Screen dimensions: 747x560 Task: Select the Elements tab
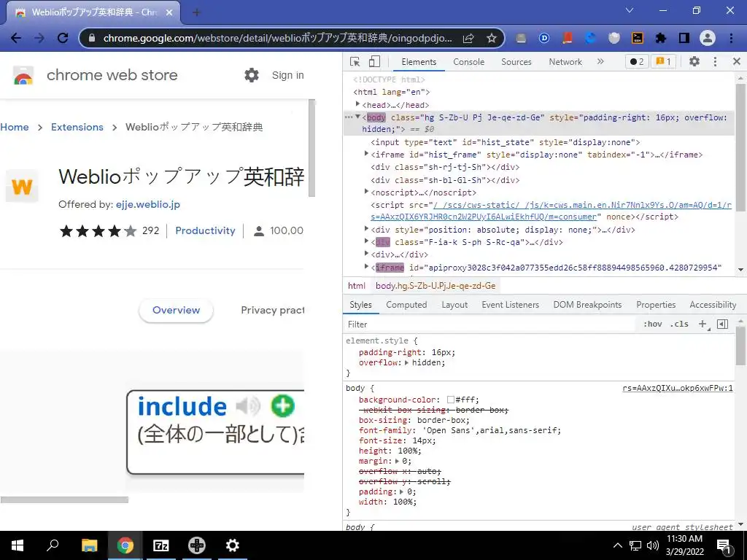coord(419,62)
